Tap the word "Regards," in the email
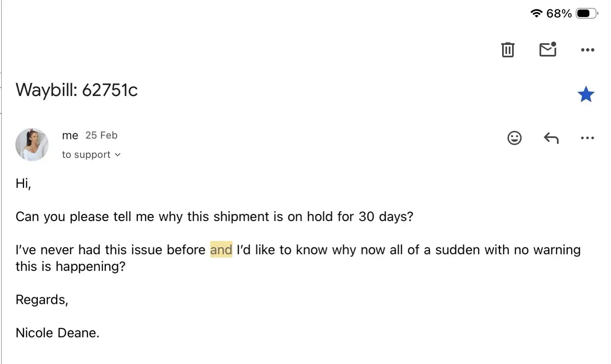The width and height of the screenshot is (611, 364). pyautogui.click(x=42, y=300)
